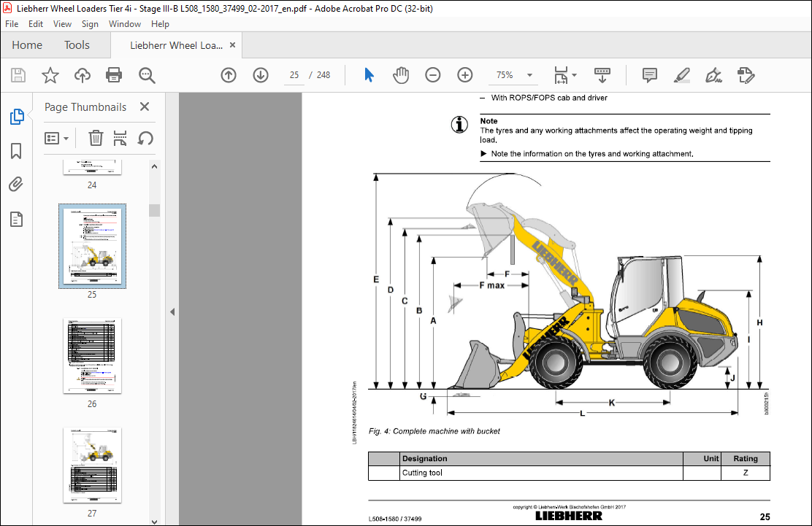Open the thumbnail options dropdown
This screenshot has height=526, width=812.
point(56,138)
